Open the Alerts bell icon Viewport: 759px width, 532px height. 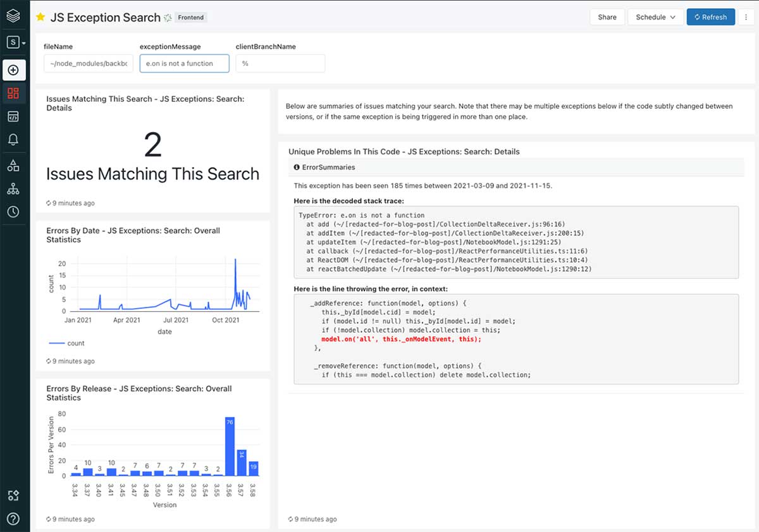click(13, 140)
